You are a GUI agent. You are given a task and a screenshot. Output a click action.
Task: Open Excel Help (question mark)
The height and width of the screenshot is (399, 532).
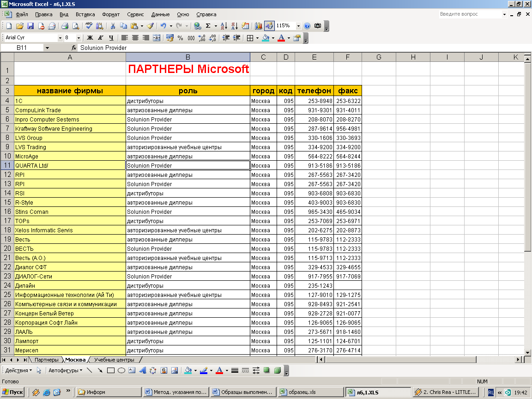pyautogui.click(x=307, y=26)
